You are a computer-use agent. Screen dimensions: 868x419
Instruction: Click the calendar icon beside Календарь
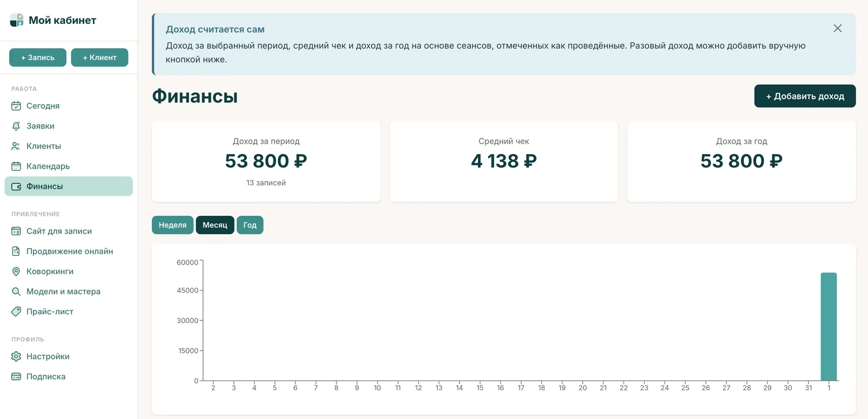(16, 166)
